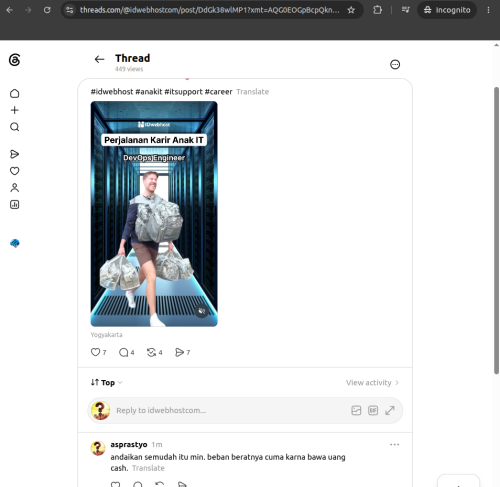Play the Perjalanan Karir Anak IT video

point(154,214)
